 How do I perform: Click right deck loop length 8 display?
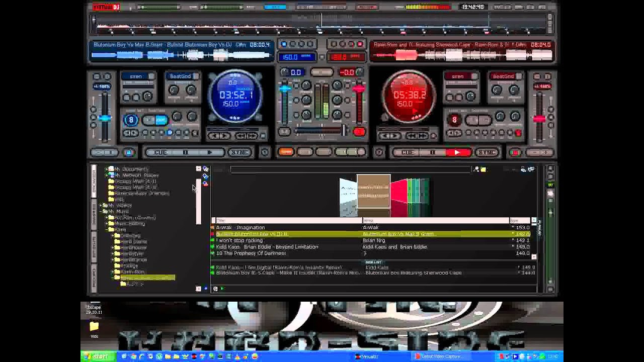pyautogui.click(x=454, y=120)
